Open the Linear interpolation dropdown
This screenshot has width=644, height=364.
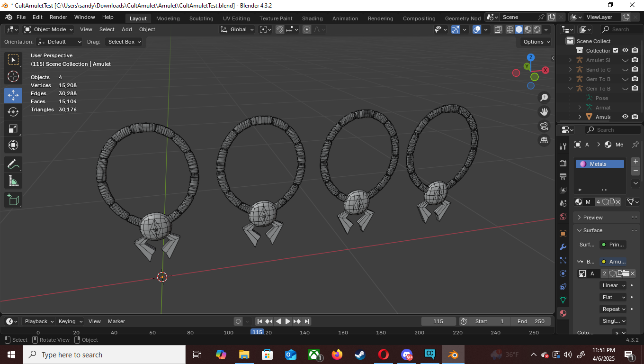pos(613,285)
